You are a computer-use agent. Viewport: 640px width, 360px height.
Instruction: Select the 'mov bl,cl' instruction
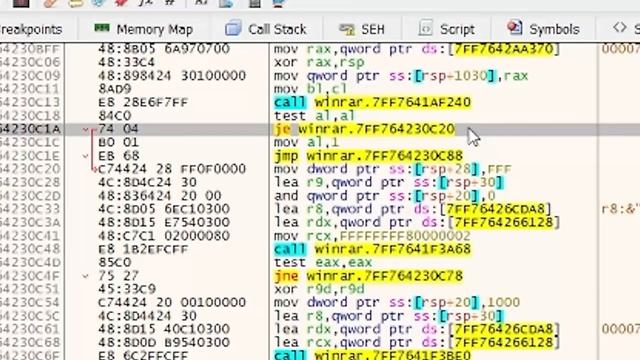point(311,89)
